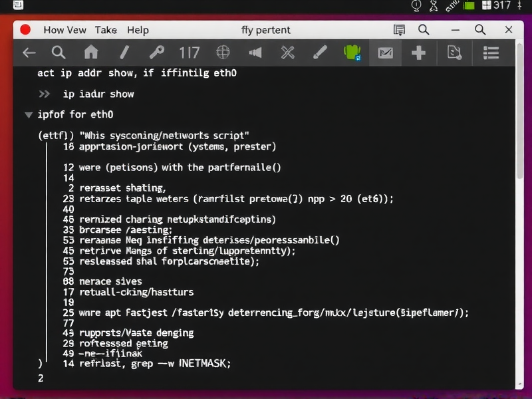This screenshot has width=532, height=399.
Task: Expand the 'ip iadur show' prompt chevron
Action: 44,94
